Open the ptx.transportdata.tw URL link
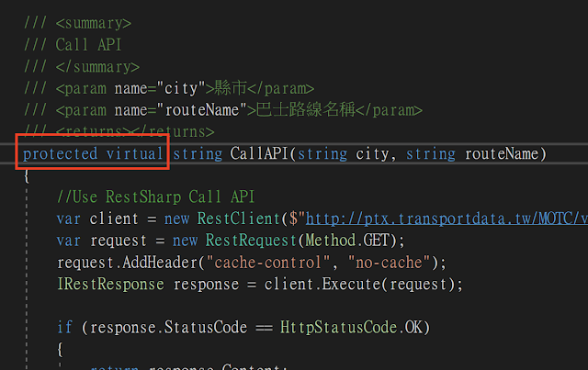This screenshot has width=588, height=370. 447,219
